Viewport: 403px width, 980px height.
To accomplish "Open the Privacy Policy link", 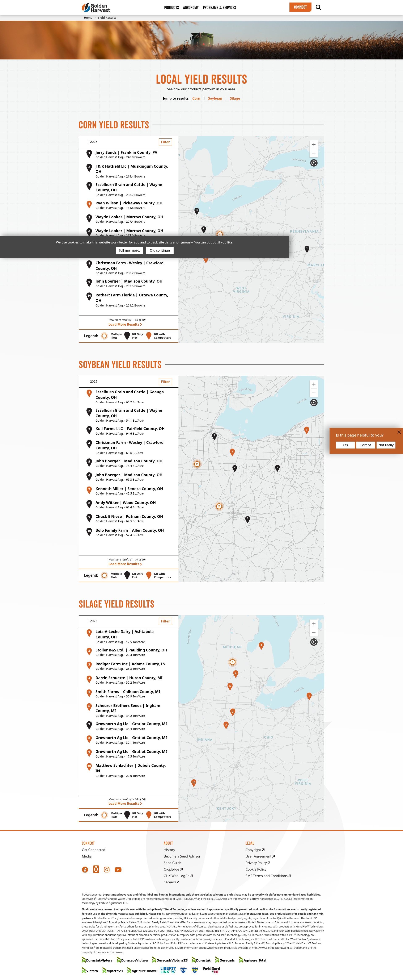I will click(258, 863).
